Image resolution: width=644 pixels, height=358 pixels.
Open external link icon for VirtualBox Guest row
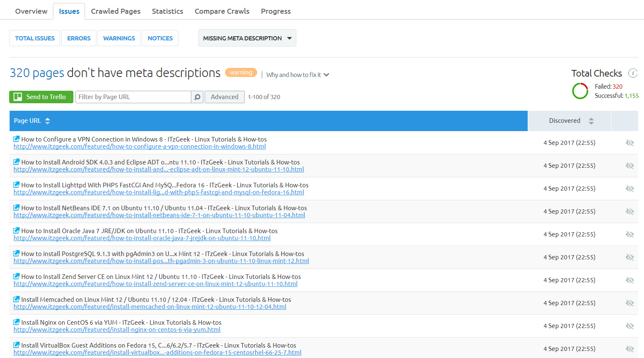[x=17, y=345]
